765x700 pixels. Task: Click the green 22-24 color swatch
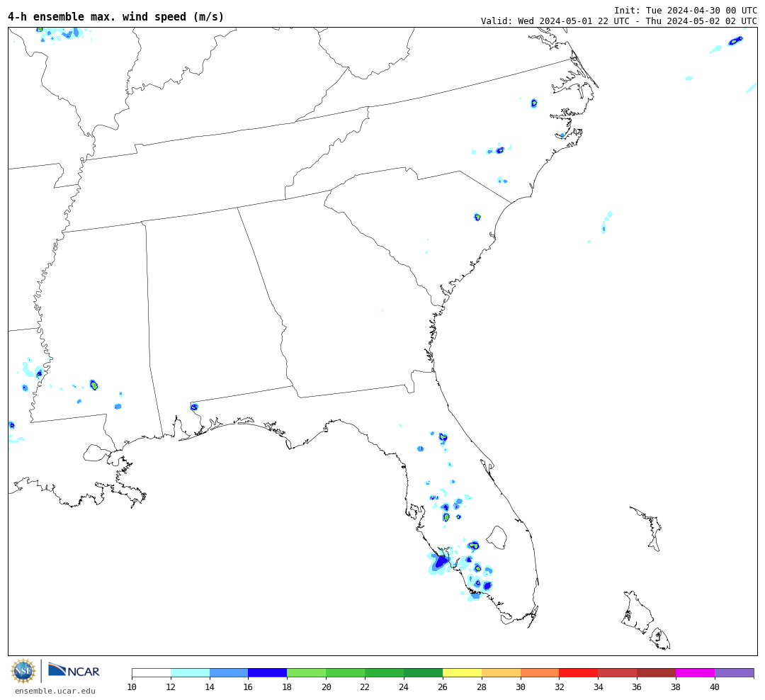click(x=385, y=673)
